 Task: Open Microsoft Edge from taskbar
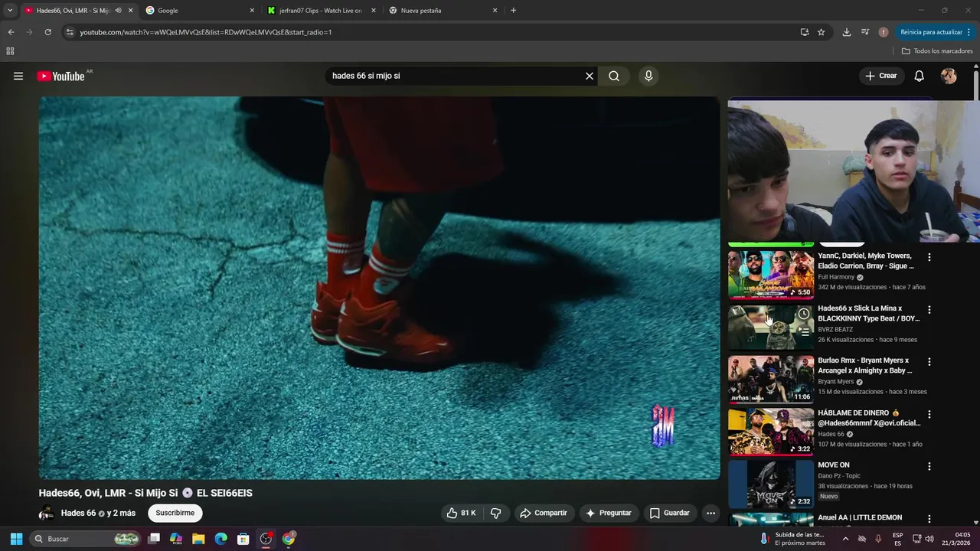(220, 539)
